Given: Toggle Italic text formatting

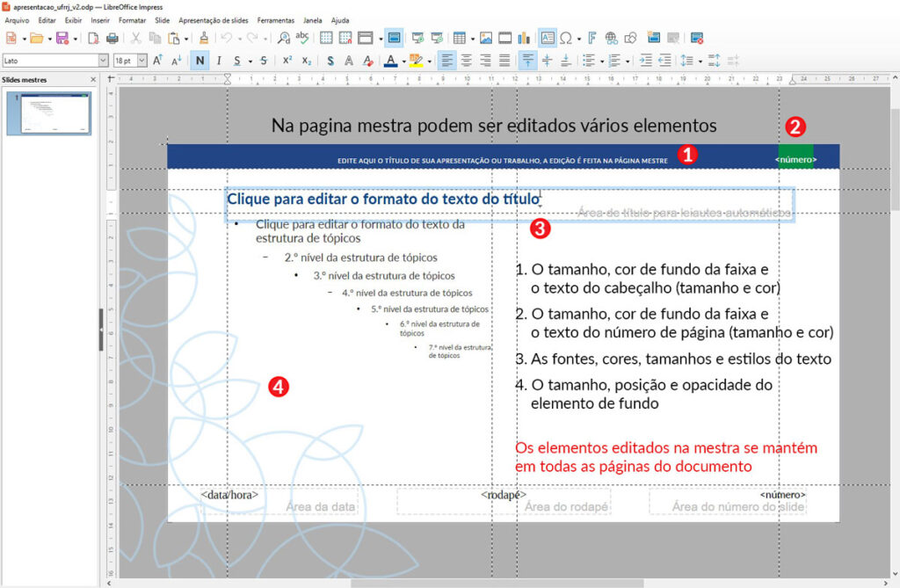Looking at the screenshot, I should click(x=218, y=61).
